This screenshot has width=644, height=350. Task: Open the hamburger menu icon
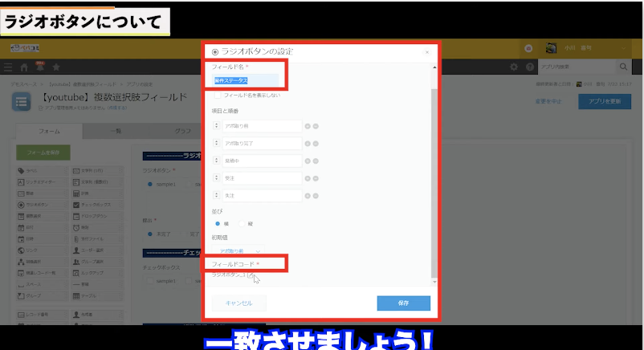click(8, 67)
